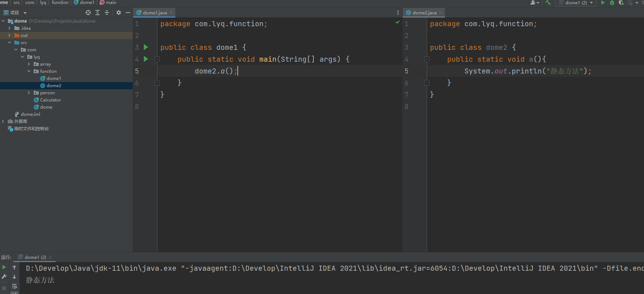Viewport: 644px width, 294px height.
Task: Click the green inspection checkmark in dome1.java
Action: click(x=398, y=22)
